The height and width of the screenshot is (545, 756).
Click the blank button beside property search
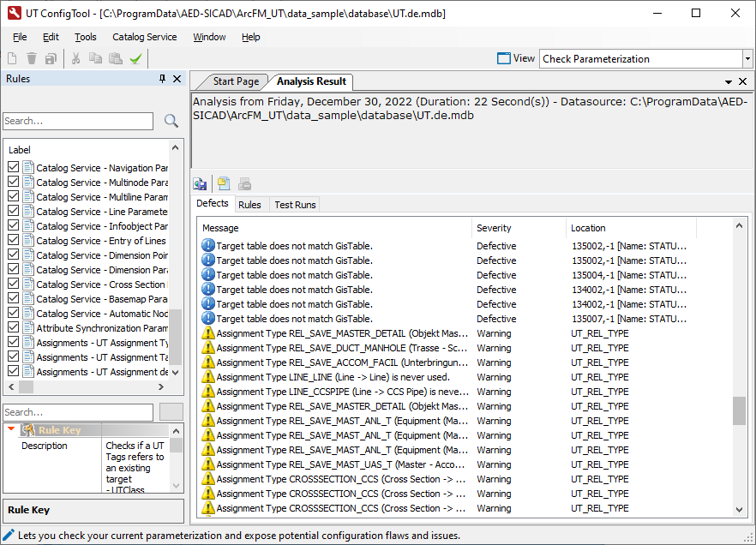(x=171, y=412)
